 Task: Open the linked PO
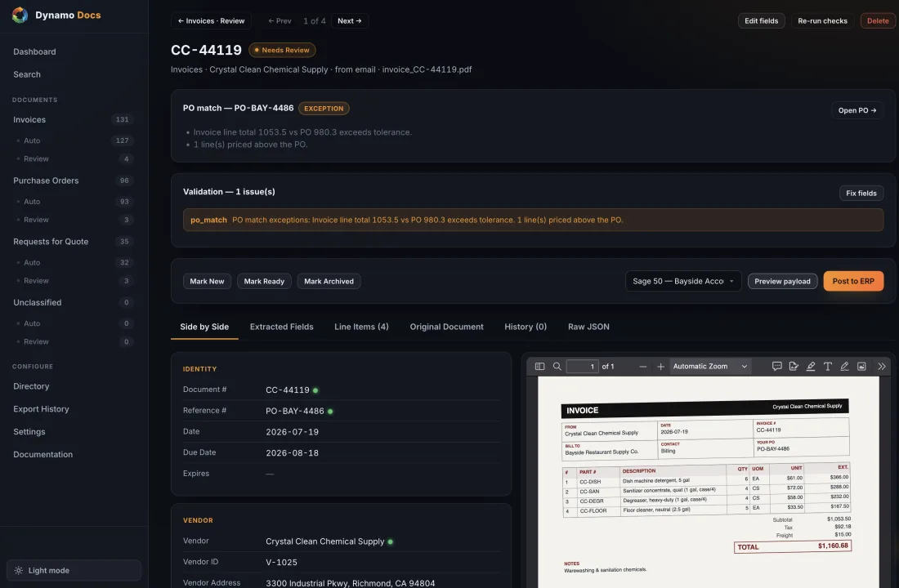857,110
